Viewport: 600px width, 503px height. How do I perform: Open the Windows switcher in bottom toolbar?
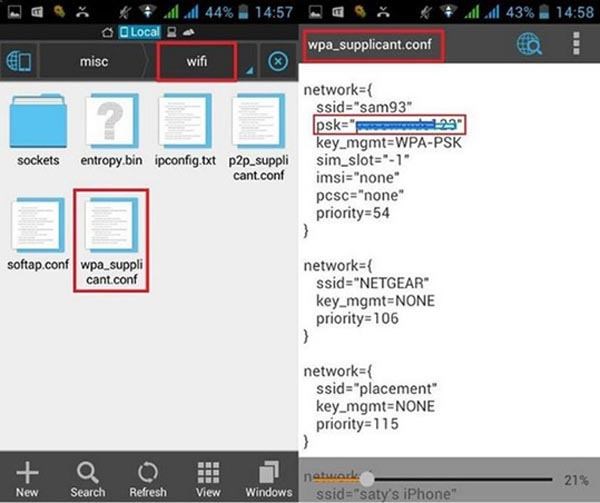[269, 479]
